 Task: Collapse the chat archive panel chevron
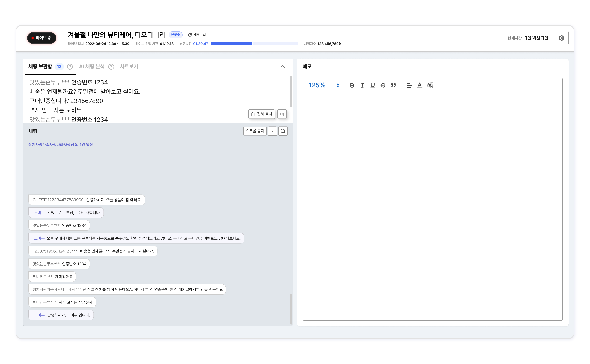(283, 67)
